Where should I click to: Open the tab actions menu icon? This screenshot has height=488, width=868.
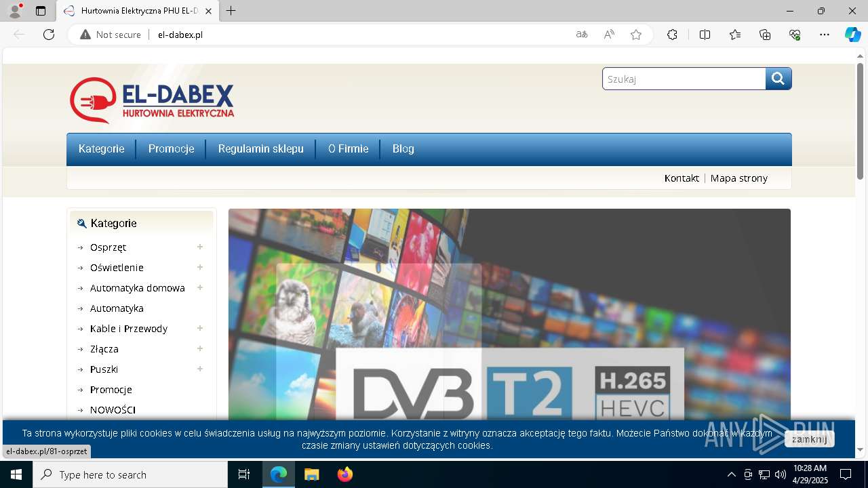(41, 11)
